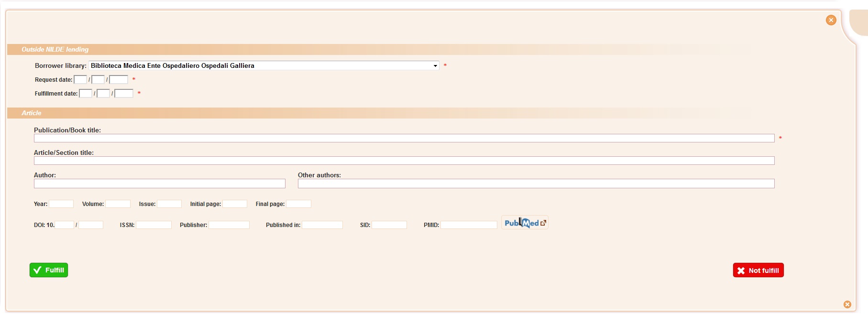Image resolution: width=868 pixels, height=325 pixels.
Task: Click the DOI suffix field after slash
Action: coord(91,225)
